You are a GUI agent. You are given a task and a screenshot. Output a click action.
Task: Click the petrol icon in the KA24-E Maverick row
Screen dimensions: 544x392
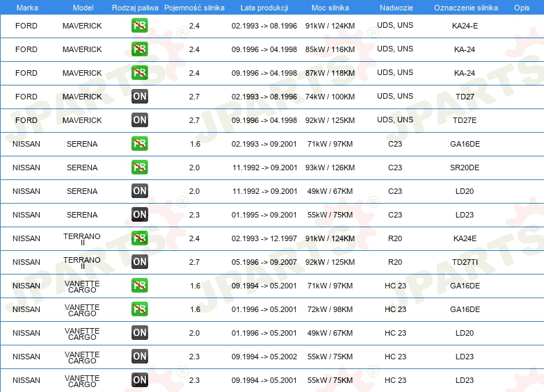click(139, 26)
